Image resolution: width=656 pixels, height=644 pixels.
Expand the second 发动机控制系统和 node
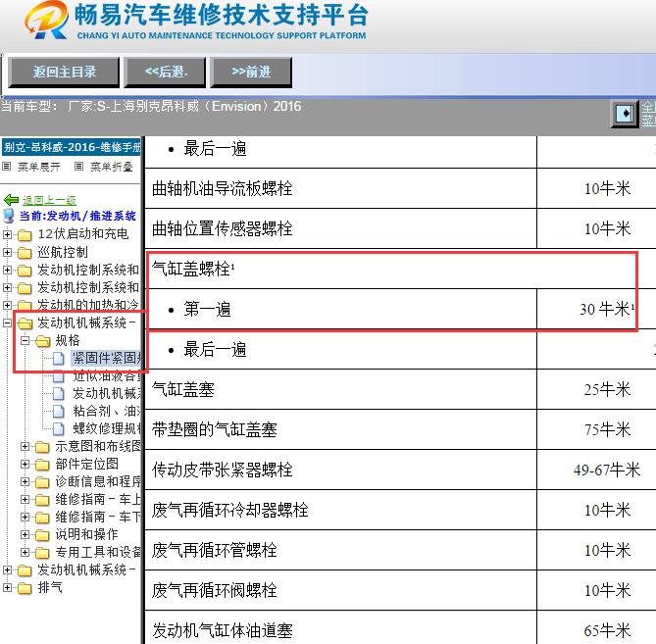click(x=7, y=288)
